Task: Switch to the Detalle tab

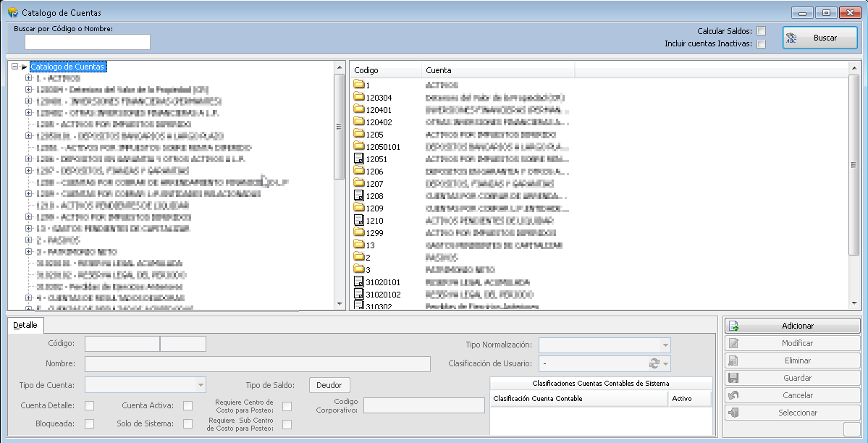Action: [x=25, y=325]
